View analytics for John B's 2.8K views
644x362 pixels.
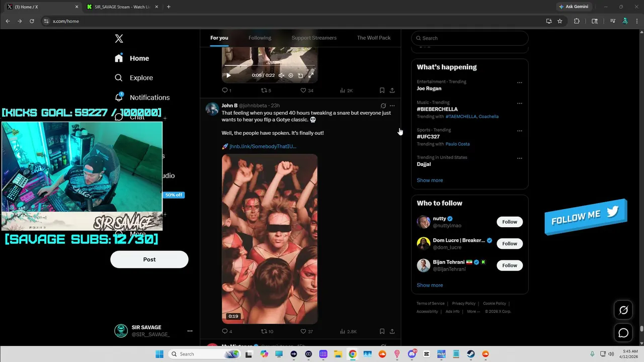point(348,331)
